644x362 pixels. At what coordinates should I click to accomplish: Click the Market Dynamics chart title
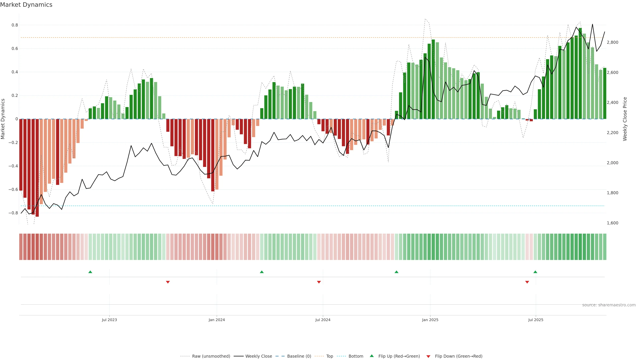[26, 5]
